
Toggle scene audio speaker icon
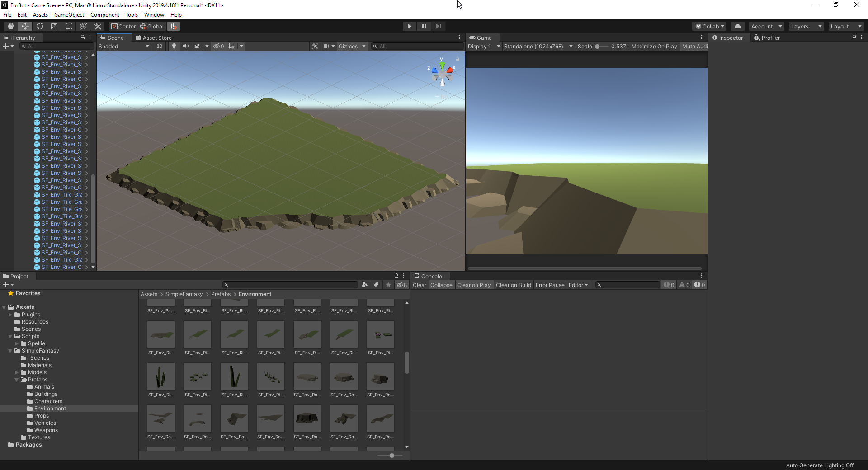tap(185, 46)
